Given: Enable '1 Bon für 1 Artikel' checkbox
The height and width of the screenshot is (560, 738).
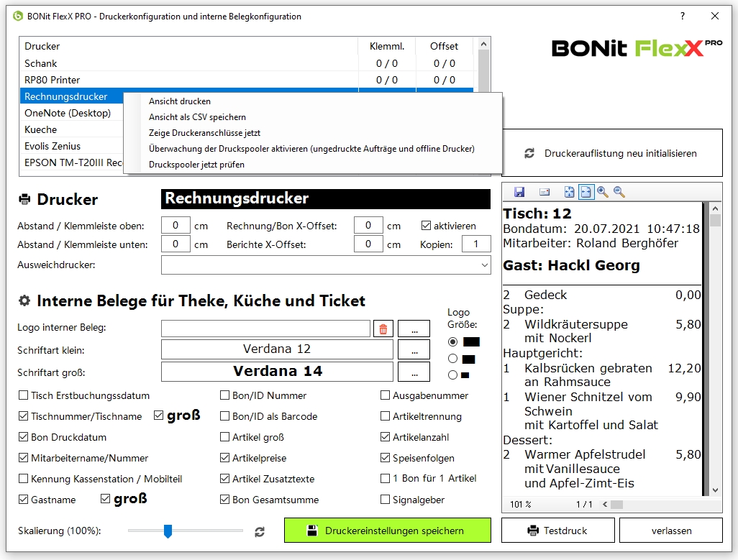Looking at the screenshot, I should pos(385,478).
